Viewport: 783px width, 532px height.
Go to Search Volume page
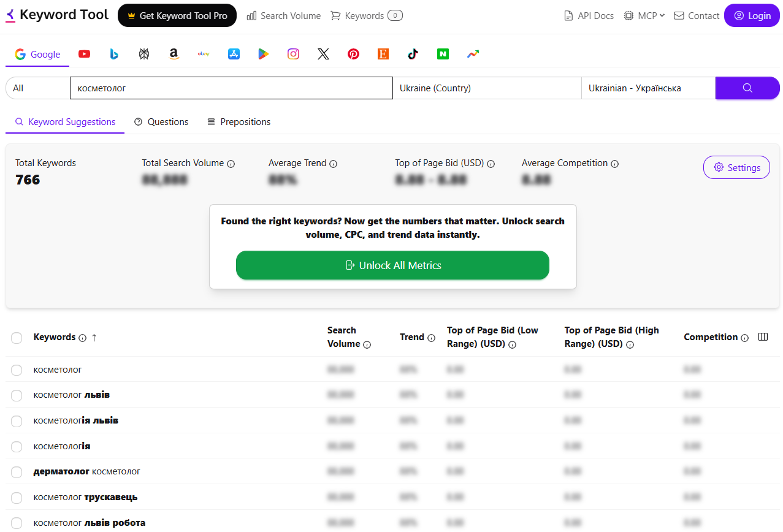pyautogui.click(x=284, y=16)
